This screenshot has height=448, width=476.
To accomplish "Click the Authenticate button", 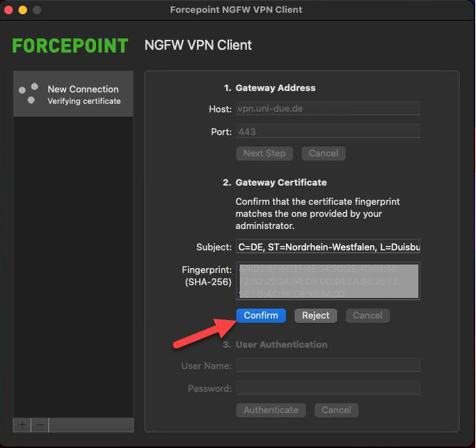I will (x=271, y=410).
